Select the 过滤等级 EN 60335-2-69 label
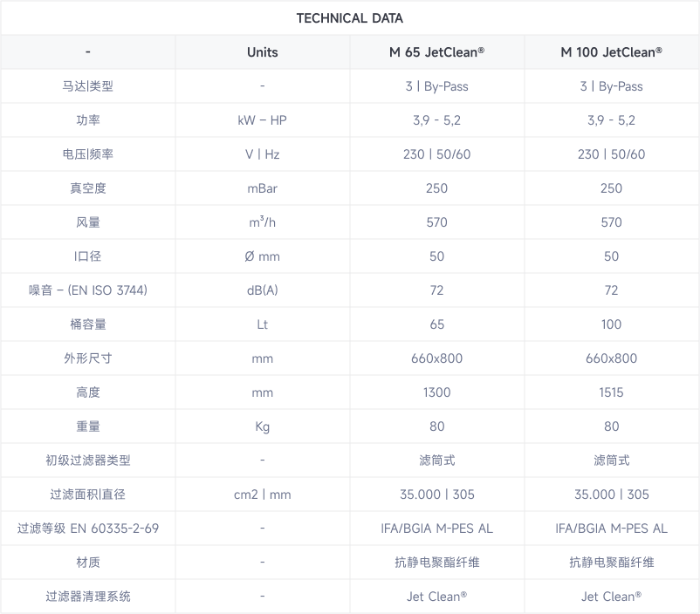 [88, 529]
